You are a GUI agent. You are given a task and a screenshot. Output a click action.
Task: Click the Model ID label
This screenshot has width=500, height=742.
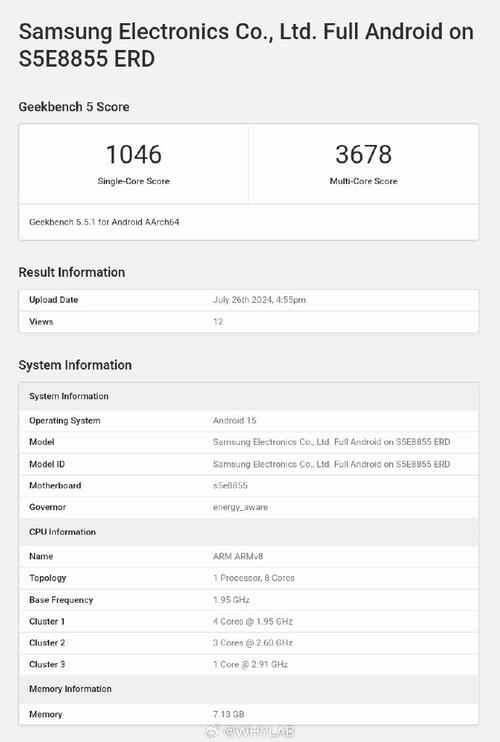[47, 464]
